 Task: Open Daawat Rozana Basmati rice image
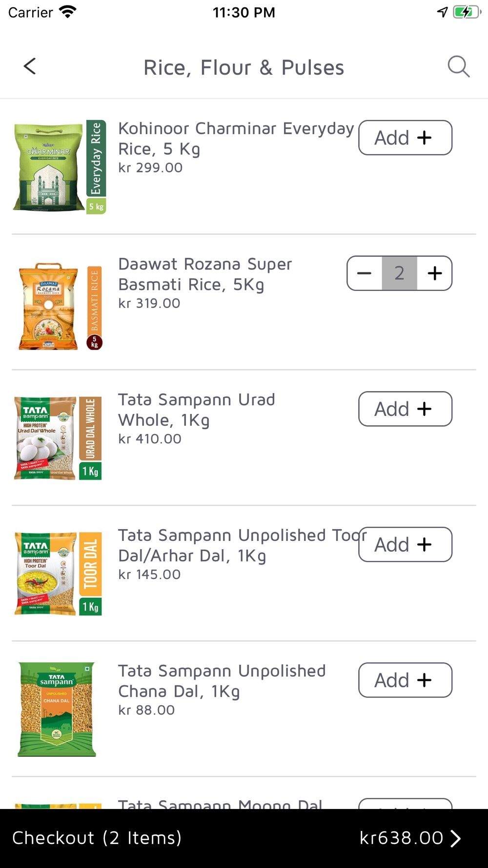coord(59,306)
